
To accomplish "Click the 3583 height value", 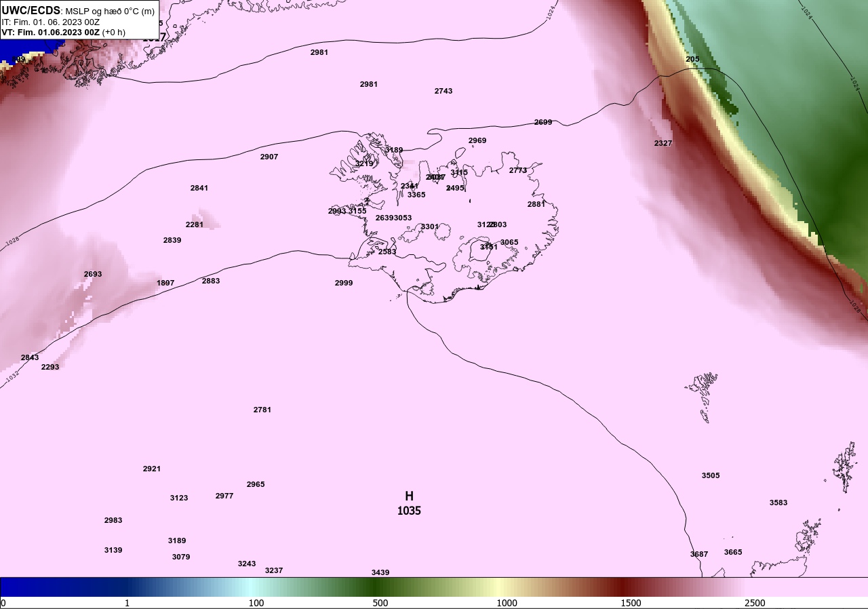I will (x=778, y=503).
